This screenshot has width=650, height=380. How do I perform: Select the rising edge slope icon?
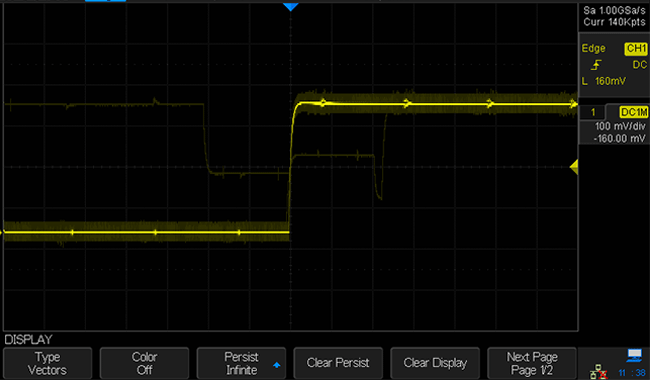(x=596, y=65)
